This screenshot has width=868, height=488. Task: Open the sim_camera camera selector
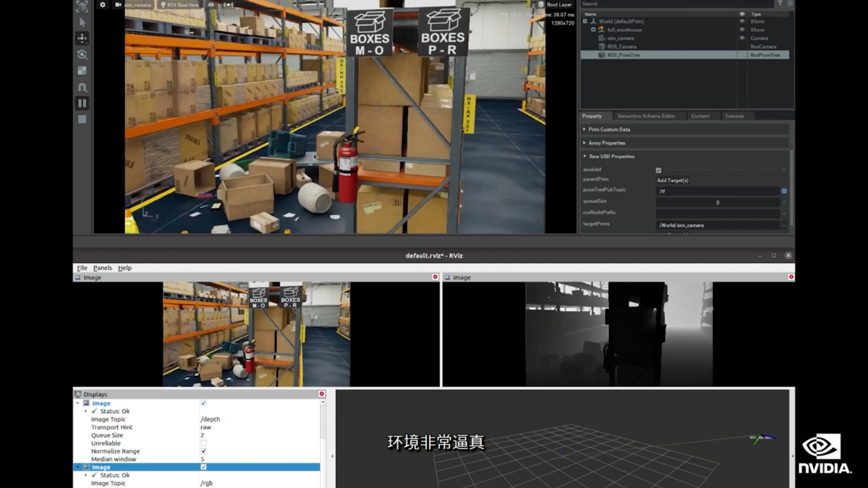tap(133, 5)
